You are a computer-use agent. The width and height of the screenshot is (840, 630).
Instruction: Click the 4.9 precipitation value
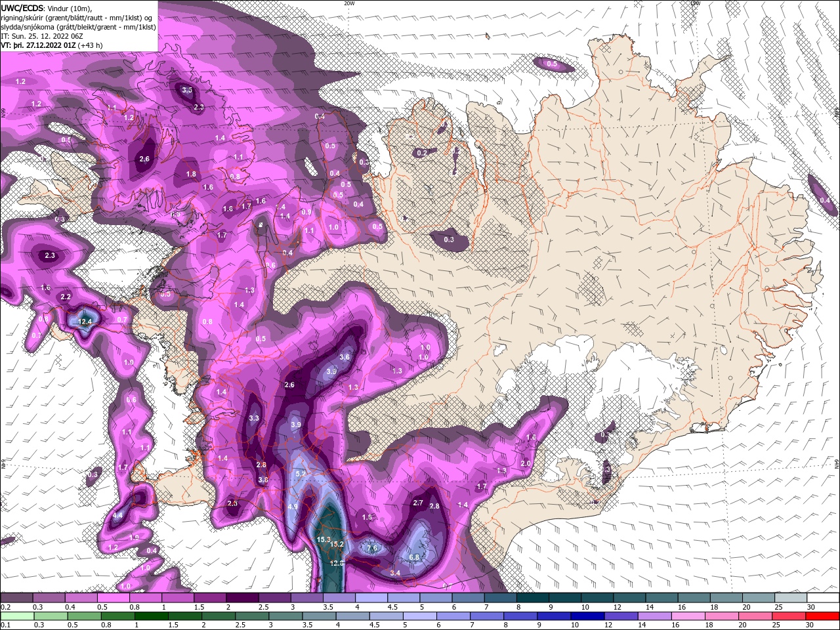pyautogui.click(x=293, y=507)
